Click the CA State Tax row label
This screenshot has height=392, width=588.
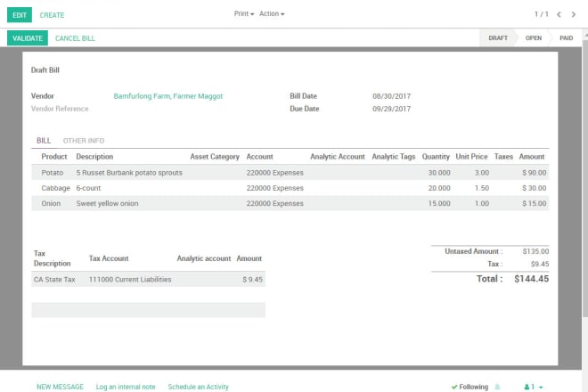[x=54, y=280]
